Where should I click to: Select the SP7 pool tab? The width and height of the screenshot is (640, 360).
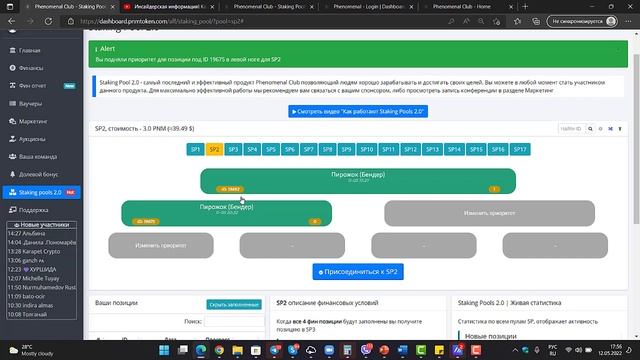click(x=308, y=149)
